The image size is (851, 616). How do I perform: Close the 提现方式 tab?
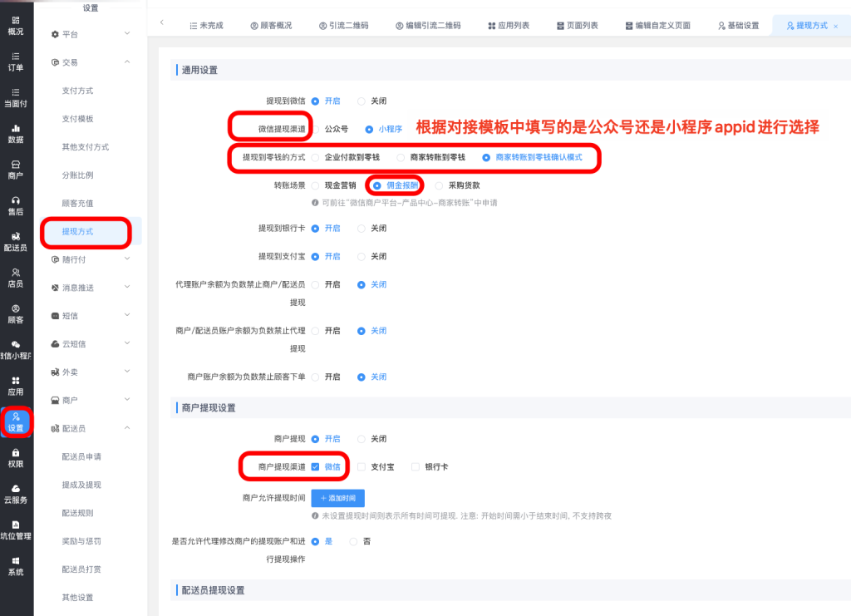coord(835,27)
